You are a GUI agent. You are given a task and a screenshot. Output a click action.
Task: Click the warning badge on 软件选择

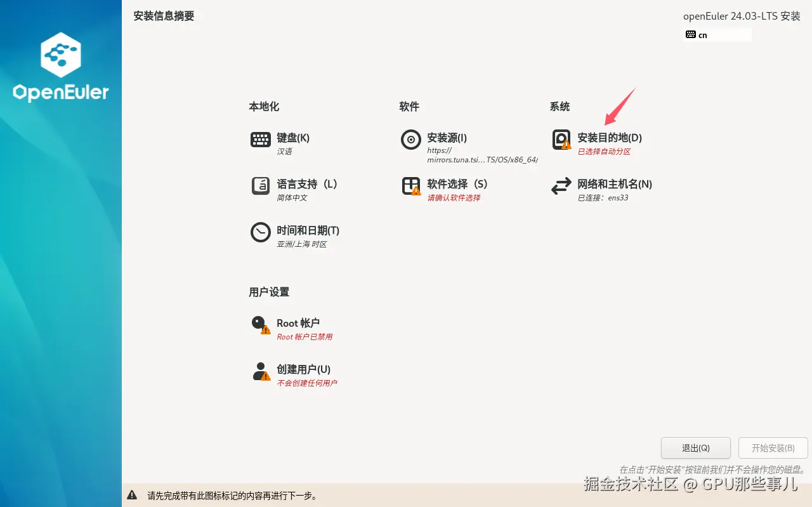417,190
